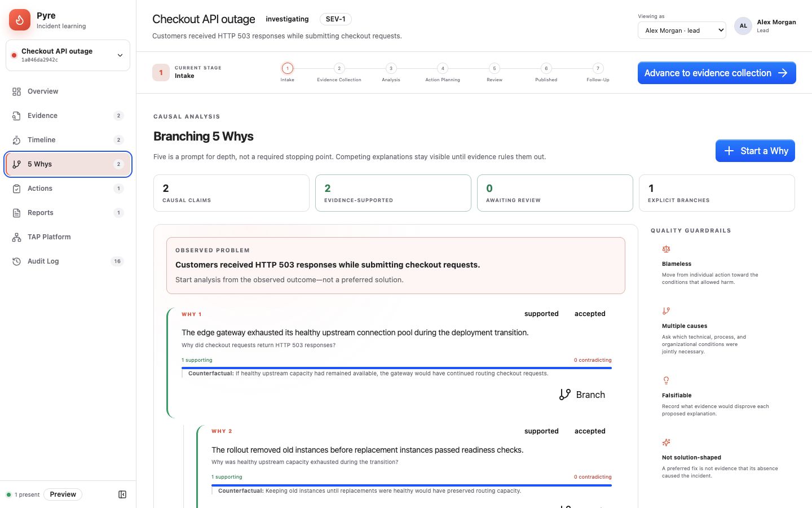Viewport: 812px width, 508px height.
Task: Open the Reports section
Action: pyautogui.click(x=68, y=213)
